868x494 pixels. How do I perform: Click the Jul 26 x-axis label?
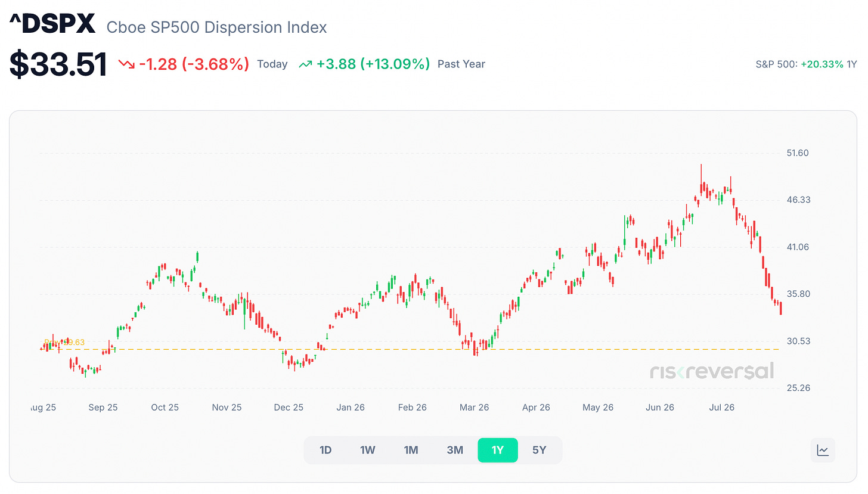tap(722, 408)
